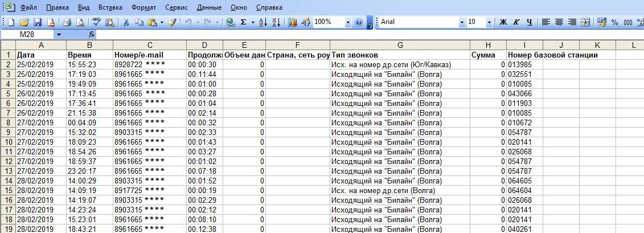Open Print Preview magnifier icon
Screen dimensions: 644x233
coord(80,23)
